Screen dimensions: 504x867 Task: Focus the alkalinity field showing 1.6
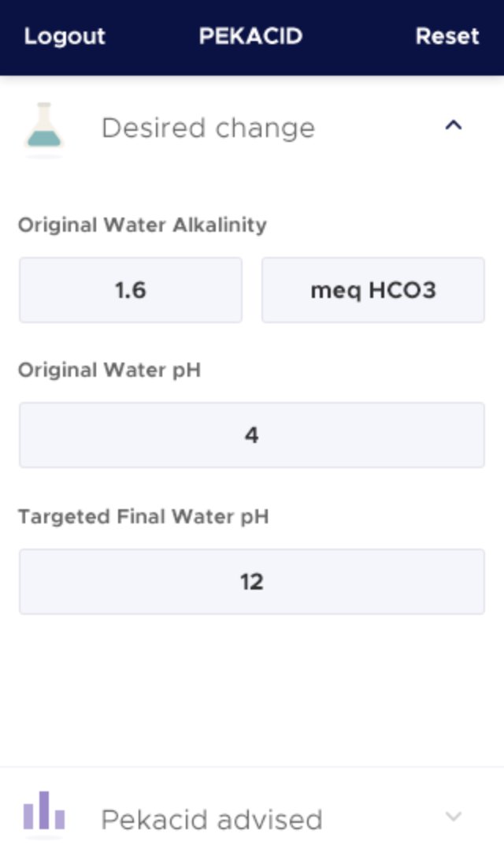point(131,290)
